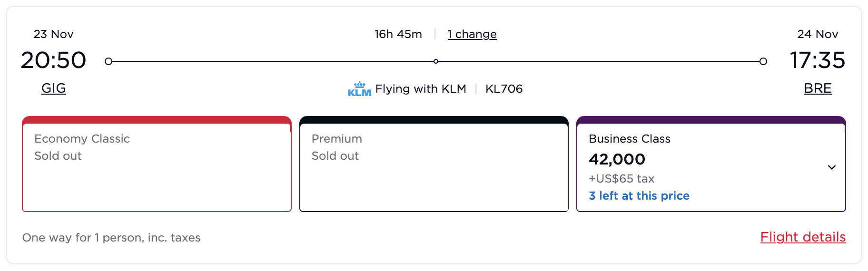
Task: Click the 16h 45m duration label
Action: (398, 34)
